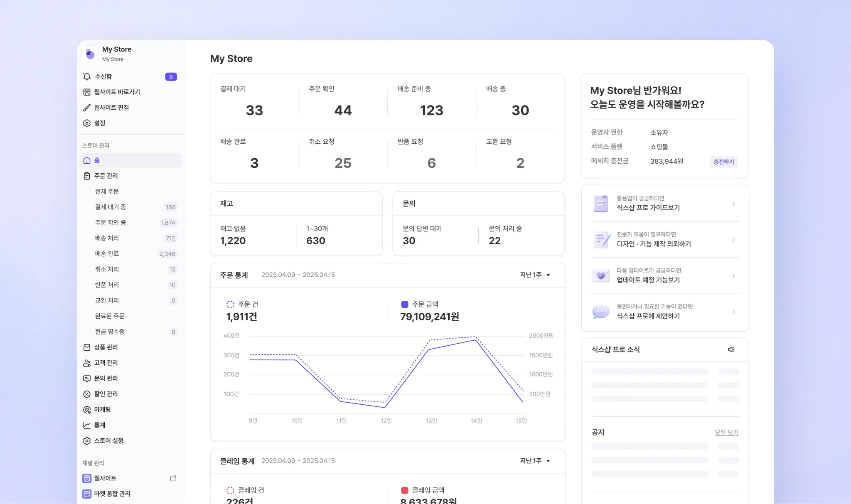Click the 모두 보기 link beside 공지
Screen dimensions: 851x504
tap(726, 432)
